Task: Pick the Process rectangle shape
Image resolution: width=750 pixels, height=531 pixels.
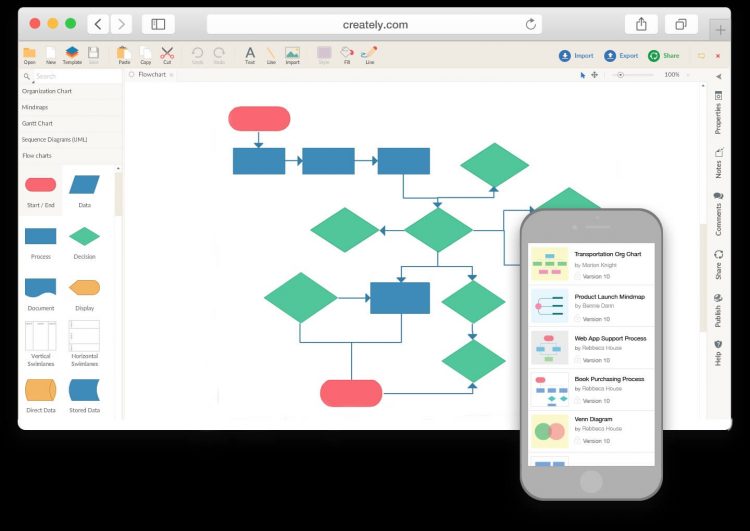Action: coord(41,236)
